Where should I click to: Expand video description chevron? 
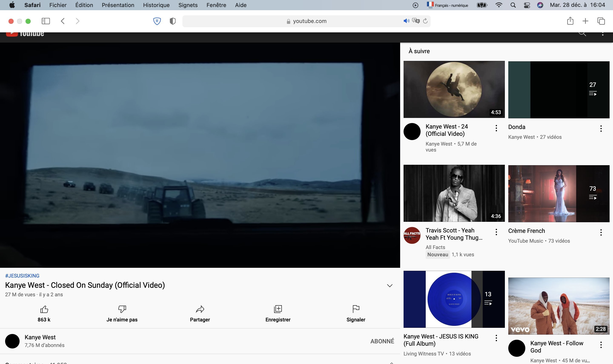coord(390,286)
